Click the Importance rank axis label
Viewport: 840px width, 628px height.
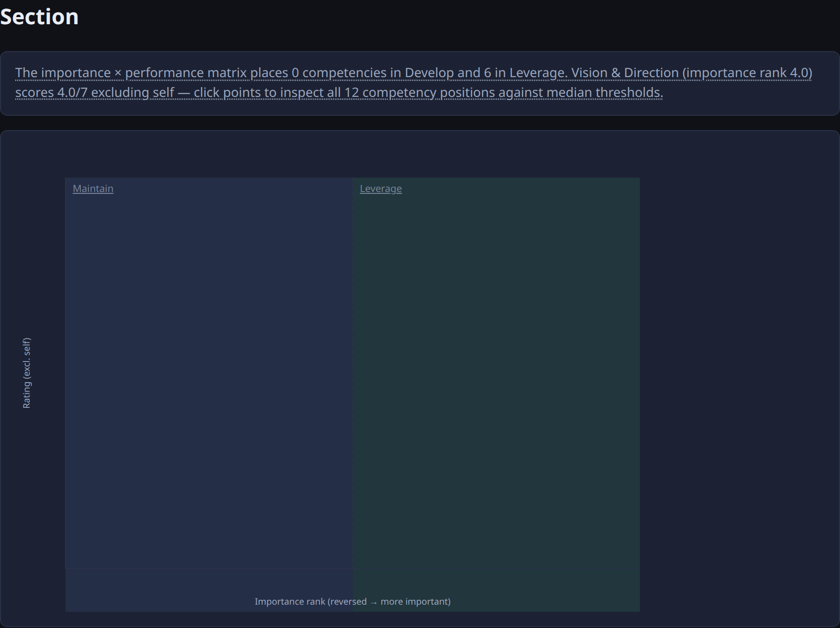click(x=353, y=602)
